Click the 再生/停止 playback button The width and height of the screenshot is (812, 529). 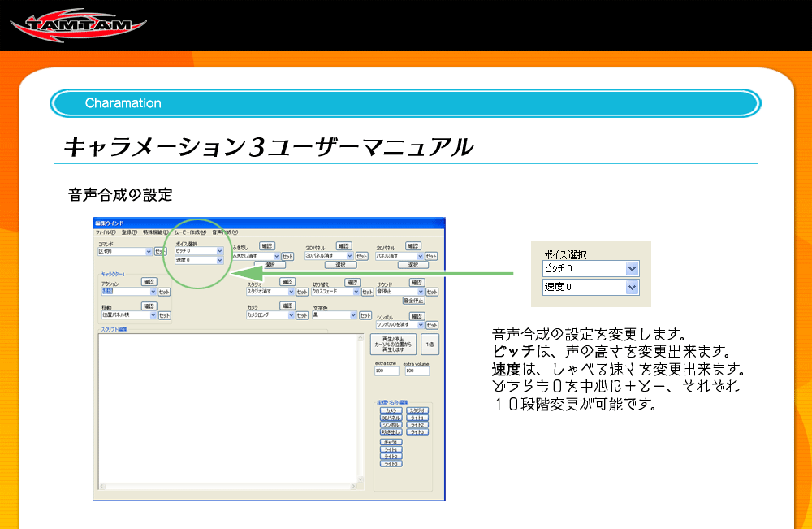[393, 344]
